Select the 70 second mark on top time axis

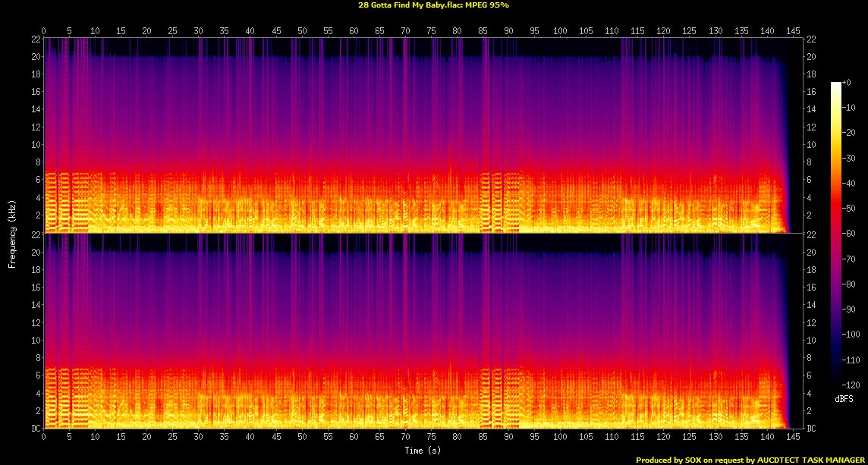[x=405, y=31]
